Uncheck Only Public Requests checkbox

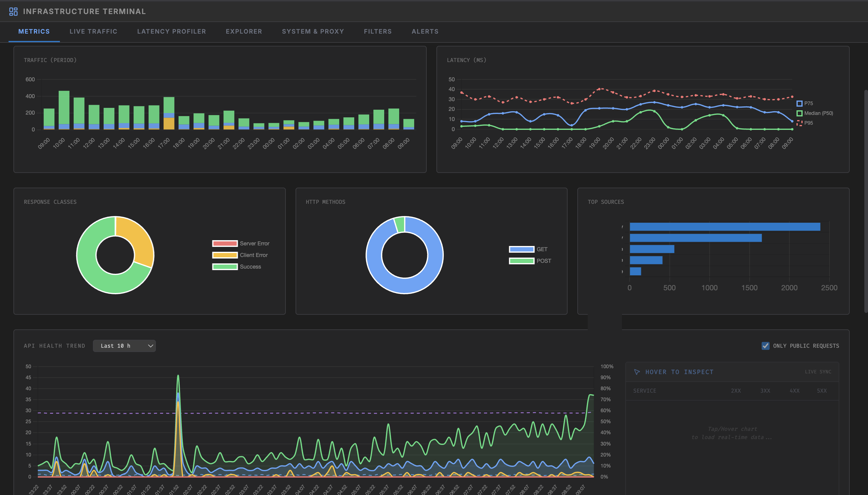pos(765,346)
